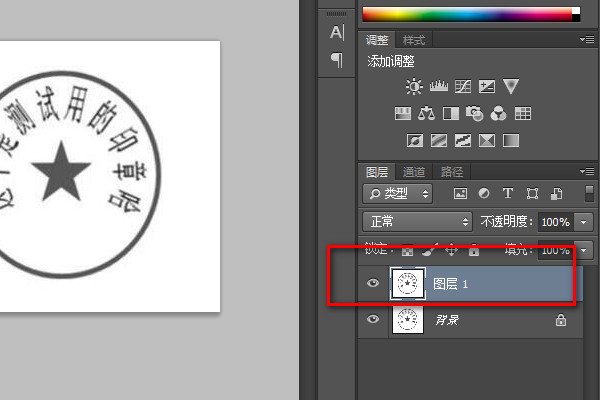Viewport: 600px width, 400px height.
Task: Add a Color Balance adjustment (scales icon)
Action: pyautogui.click(x=426, y=114)
